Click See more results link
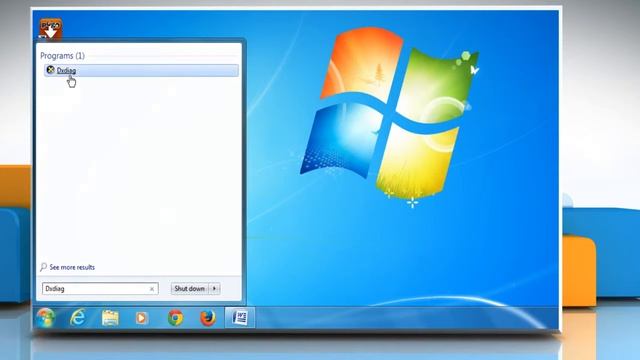This screenshot has height=360, width=640. tap(72, 267)
